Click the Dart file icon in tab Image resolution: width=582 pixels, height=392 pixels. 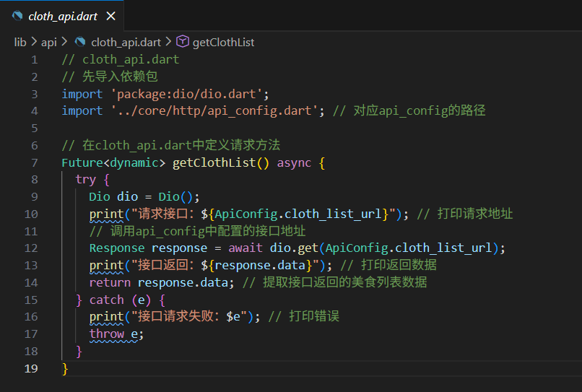(17, 16)
